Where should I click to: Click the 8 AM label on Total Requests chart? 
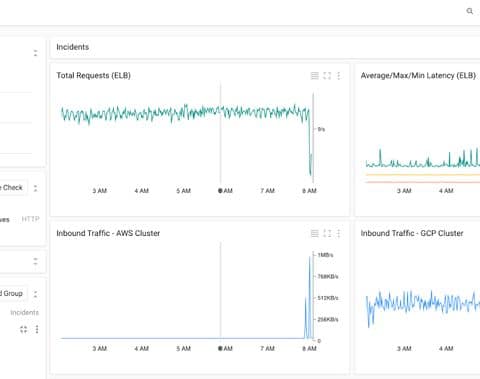pos(309,191)
